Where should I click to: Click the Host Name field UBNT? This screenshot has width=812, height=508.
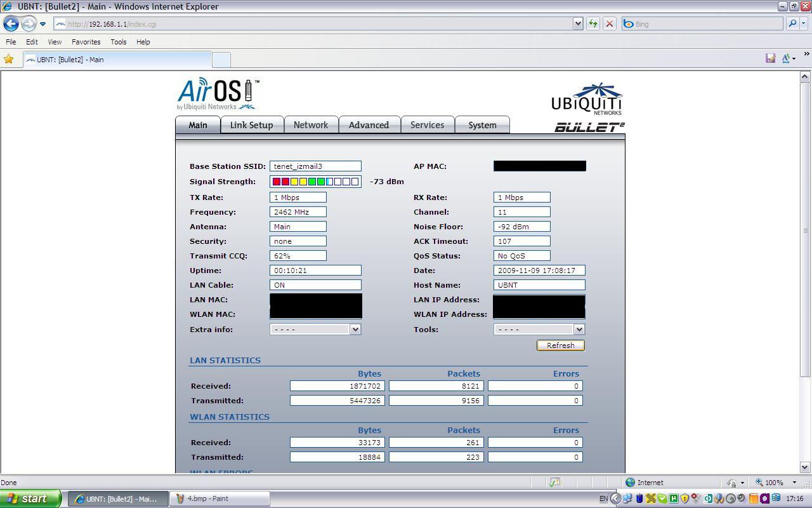(x=539, y=285)
